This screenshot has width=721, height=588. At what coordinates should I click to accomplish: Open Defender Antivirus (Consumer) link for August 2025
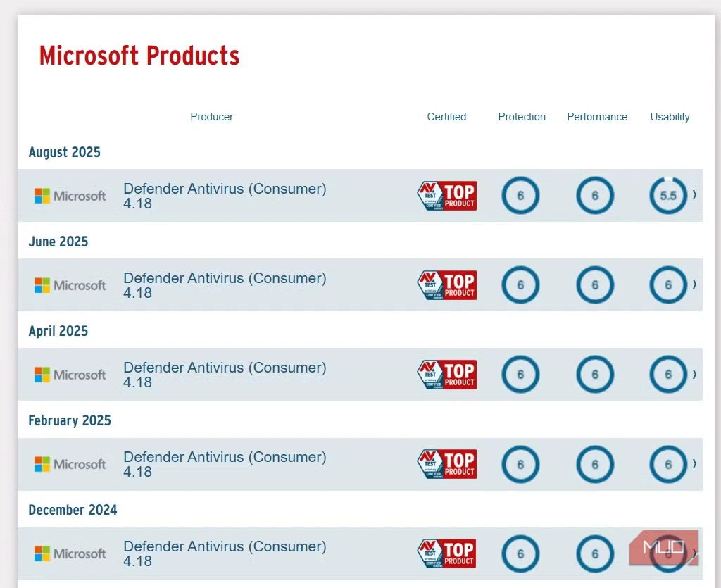pyautogui.click(x=225, y=189)
